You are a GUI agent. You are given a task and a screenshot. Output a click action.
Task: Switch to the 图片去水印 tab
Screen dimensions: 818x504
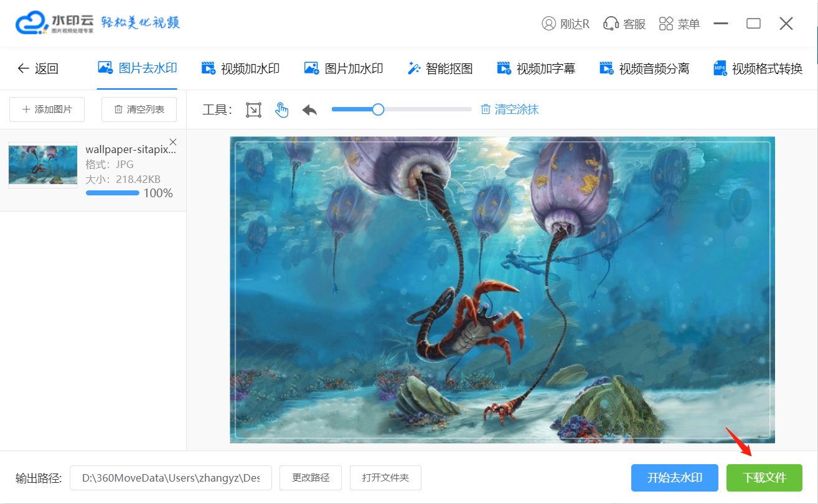[138, 68]
